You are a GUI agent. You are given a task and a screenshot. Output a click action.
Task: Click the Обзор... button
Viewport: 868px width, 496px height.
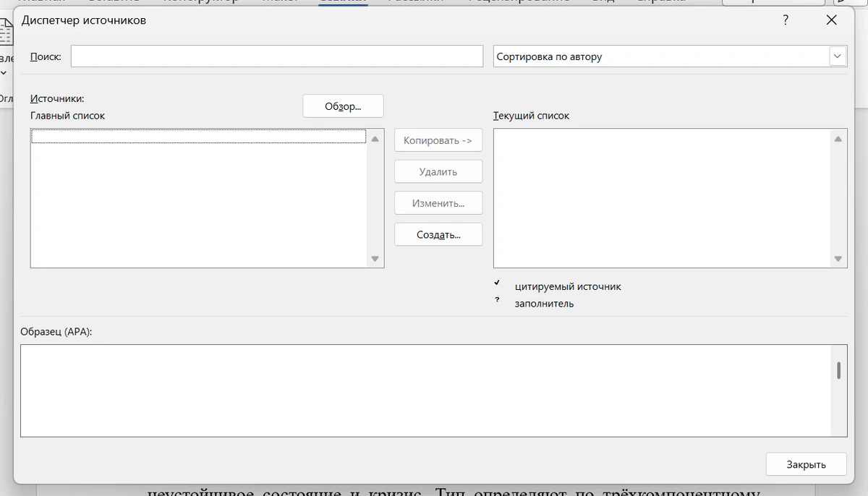coord(343,106)
